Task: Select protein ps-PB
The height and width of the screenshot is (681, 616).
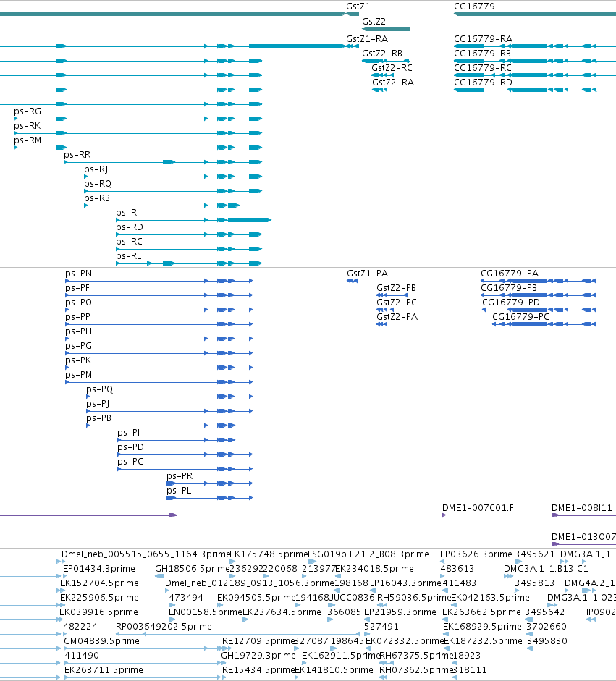Action: (x=98, y=418)
